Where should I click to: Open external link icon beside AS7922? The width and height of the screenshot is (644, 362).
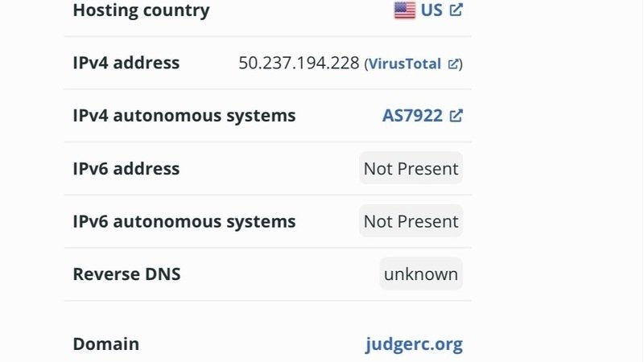(x=456, y=116)
